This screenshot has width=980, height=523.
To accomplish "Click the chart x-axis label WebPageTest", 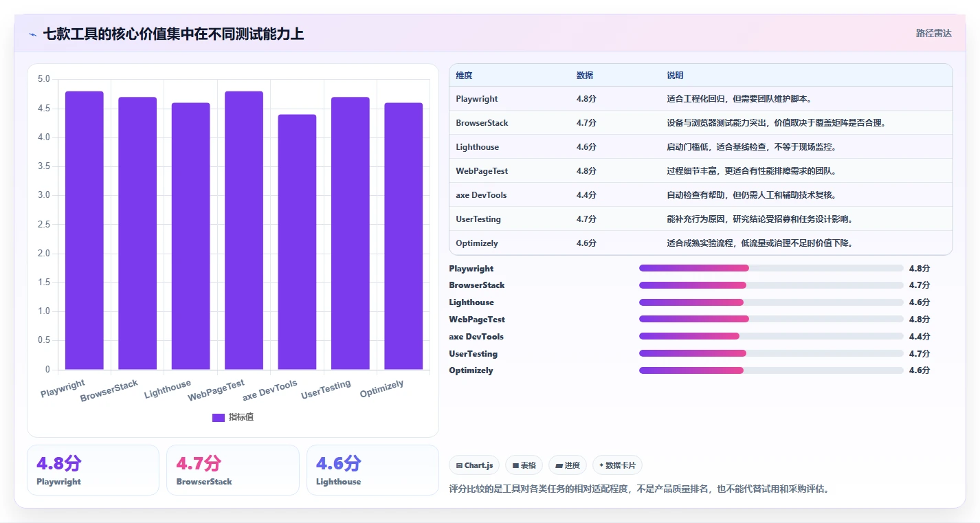I will (x=216, y=390).
